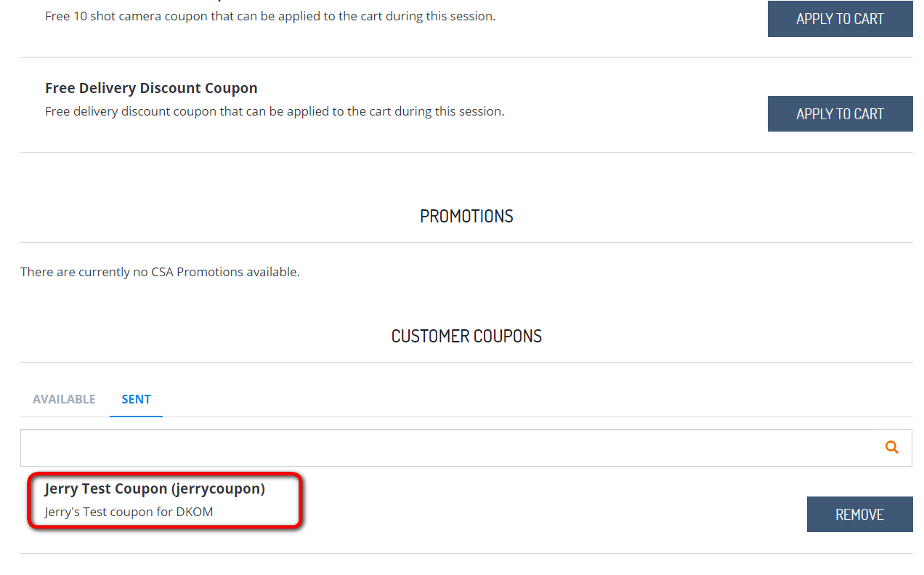Screen dimensions: 924x575
Task: Click the 10 shot camera coupon description
Action: [270, 16]
